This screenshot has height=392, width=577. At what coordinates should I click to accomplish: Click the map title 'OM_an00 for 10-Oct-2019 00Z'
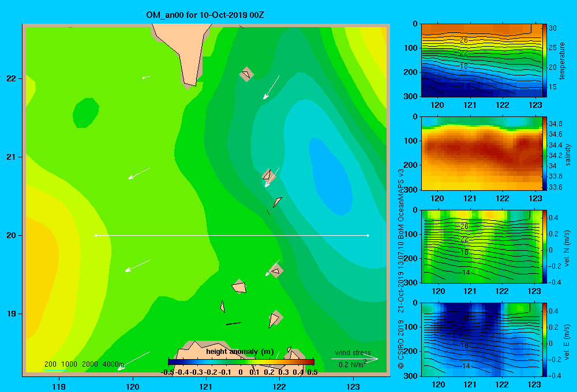205,15
